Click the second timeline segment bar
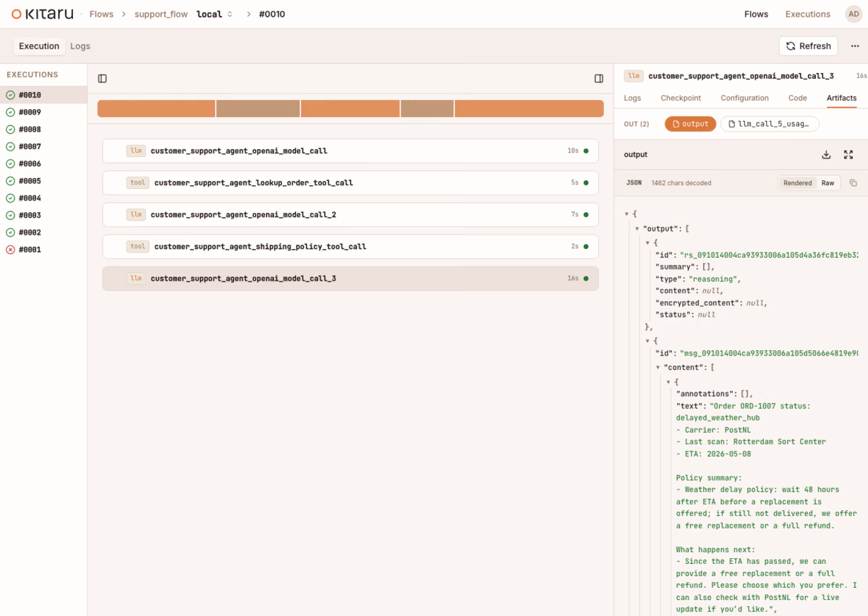868x616 pixels. [x=258, y=109]
